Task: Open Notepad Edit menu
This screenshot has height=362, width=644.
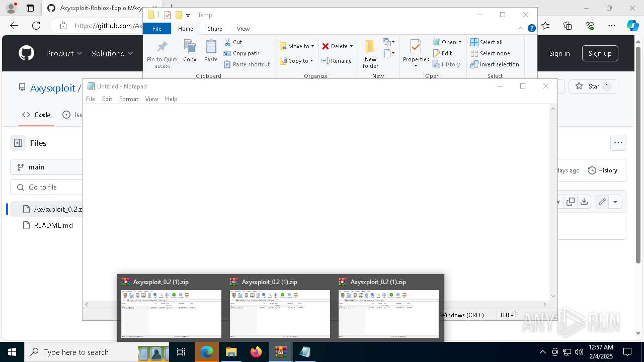Action: 107,99
